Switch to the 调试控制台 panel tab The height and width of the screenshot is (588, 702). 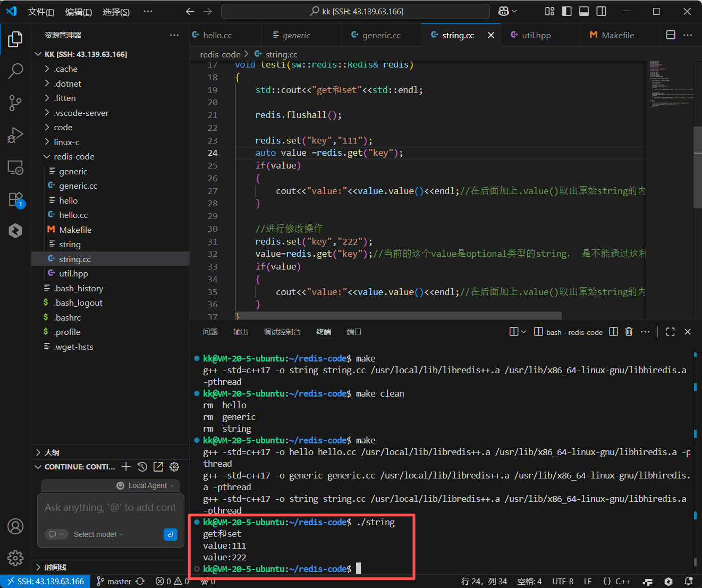click(x=282, y=332)
